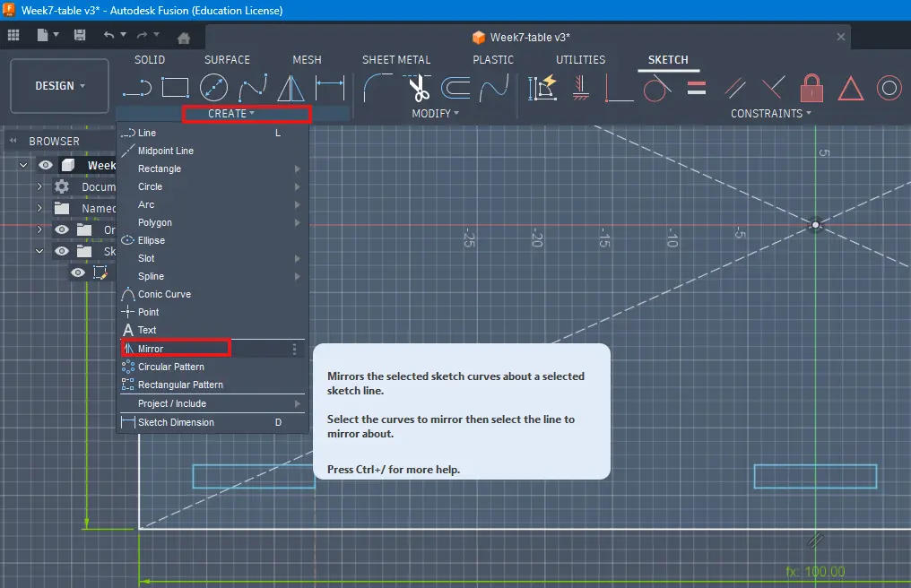Image resolution: width=911 pixels, height=588 pixels.
Task: Choose Midpoint Line menu entry
Action: [x=213, y=151]
